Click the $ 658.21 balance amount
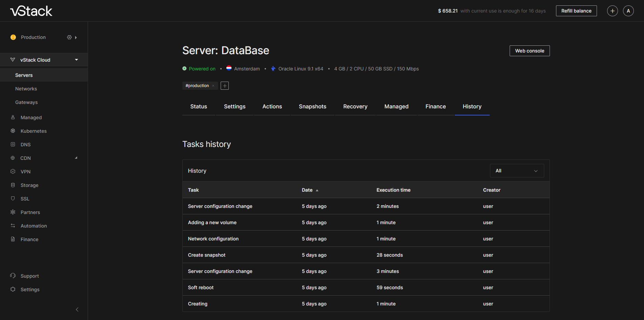 pyautogui.click(x=448, y=11)
